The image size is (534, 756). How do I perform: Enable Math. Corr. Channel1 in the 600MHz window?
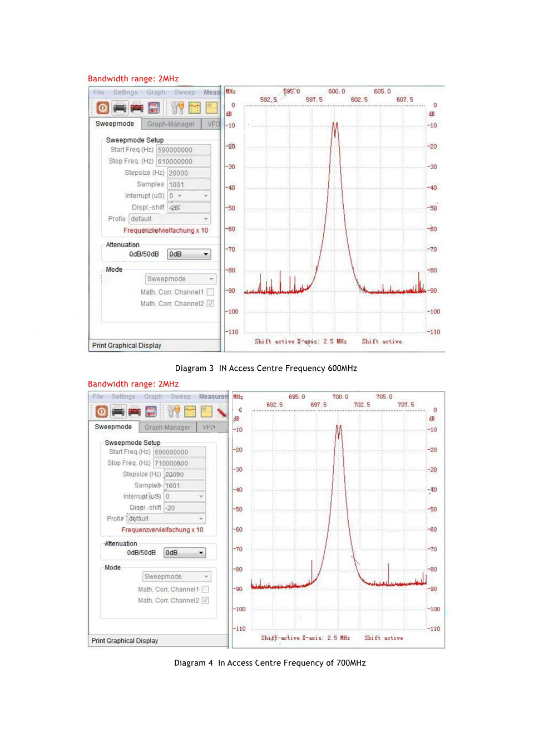210,292
